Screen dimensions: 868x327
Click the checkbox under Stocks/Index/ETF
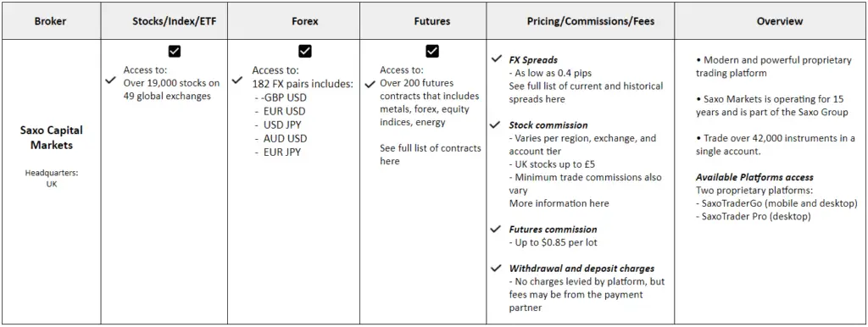[175, 52]
